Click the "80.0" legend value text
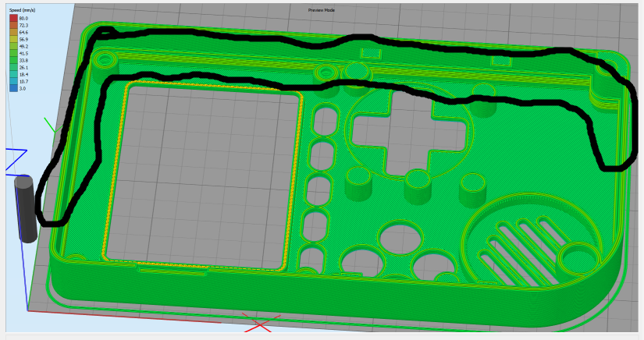Image resolution: width=644 pixels, height=340 pixels. [23, 19]
